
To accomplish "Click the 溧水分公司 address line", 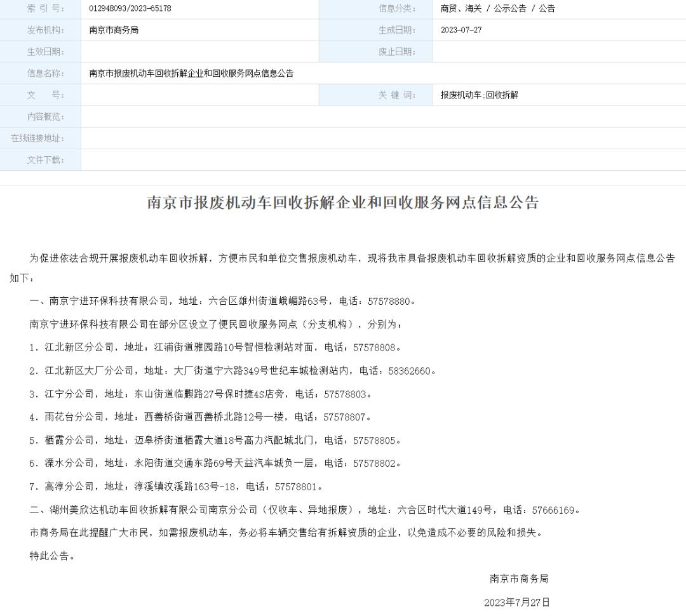I will point(215,464).
